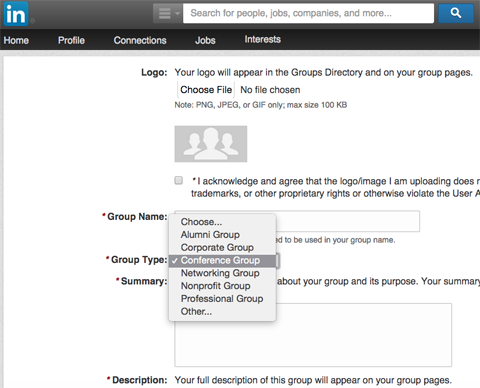The image size is (480, 388).
Task: Open the Profile menu
Action: point(71,40)
